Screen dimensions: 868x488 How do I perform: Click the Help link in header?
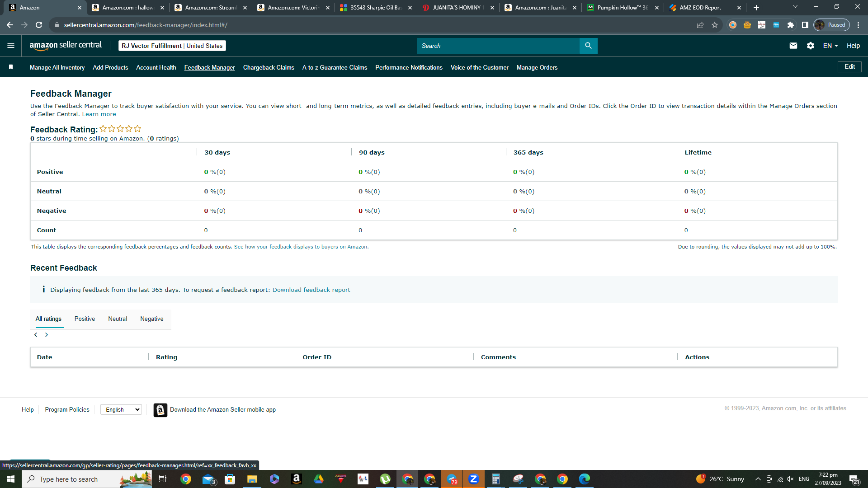click(x=853, y=46)
